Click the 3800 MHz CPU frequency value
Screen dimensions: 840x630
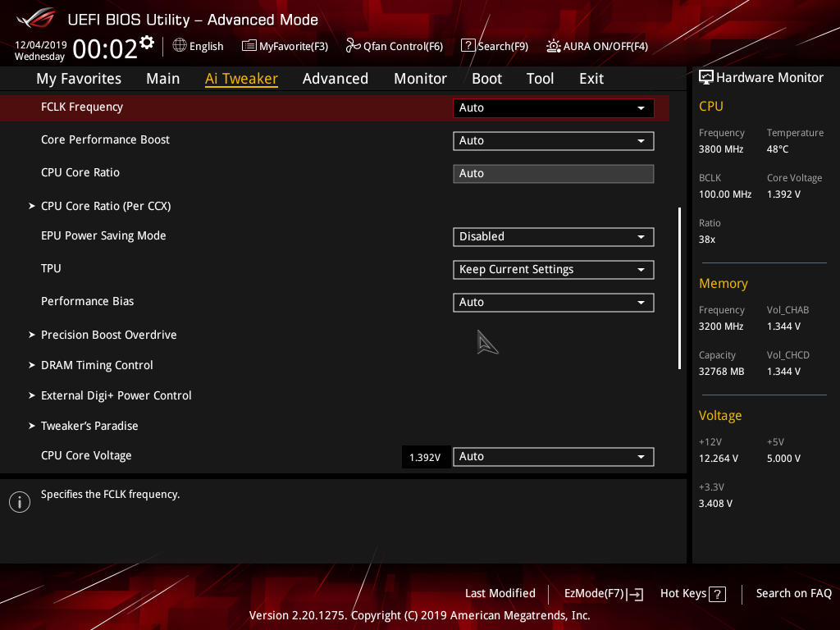pyautogui.click(x=721, y=149)
